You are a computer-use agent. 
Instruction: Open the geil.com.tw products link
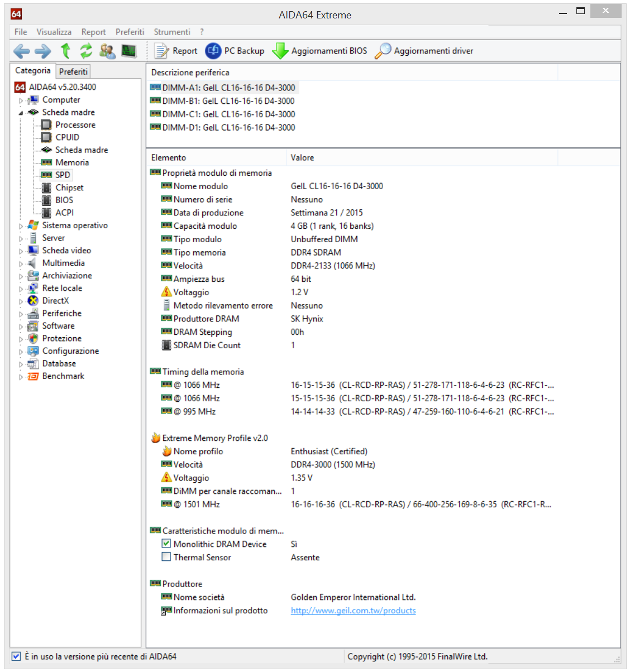(353, 611)
